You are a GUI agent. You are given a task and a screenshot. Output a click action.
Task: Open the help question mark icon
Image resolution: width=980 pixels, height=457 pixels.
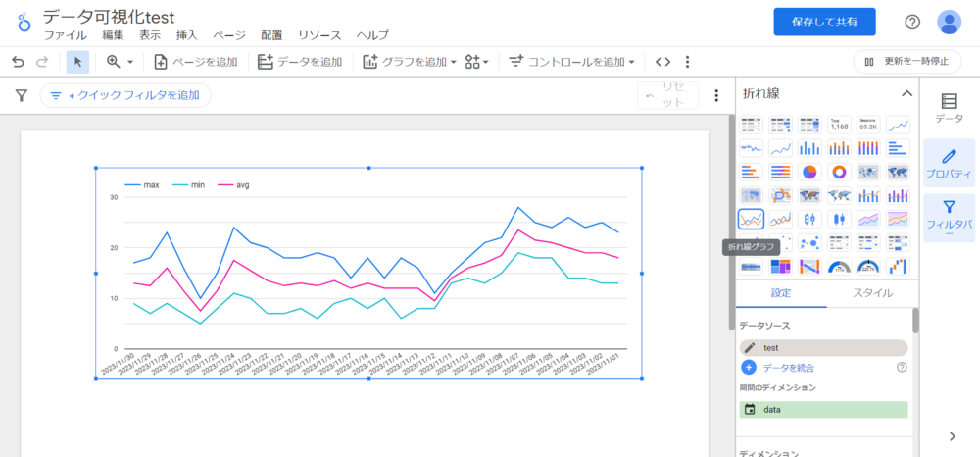[912, 22]
